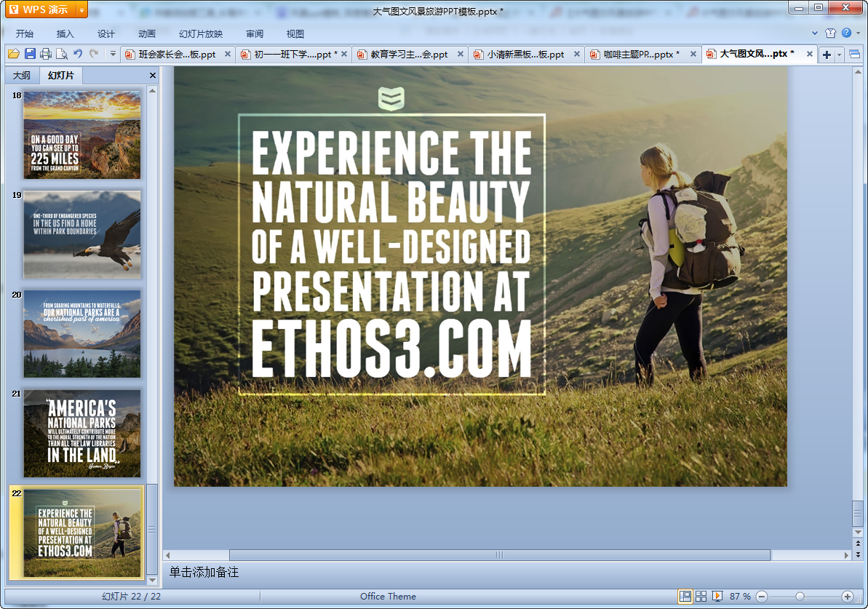Open Help with the blue question mark icon
This screenshot has width=868, height=609.
coord(846,33)
